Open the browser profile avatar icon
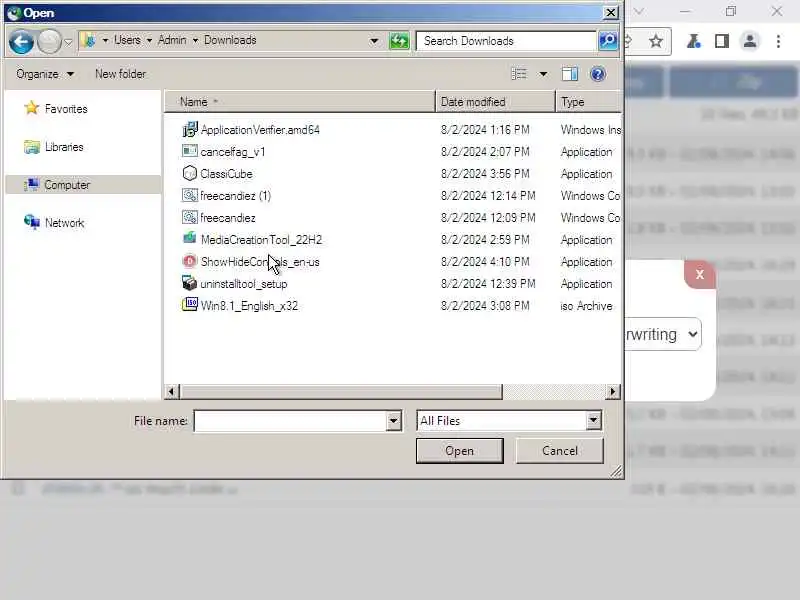This screenshot has height=600, width=800. coord(749,41)
